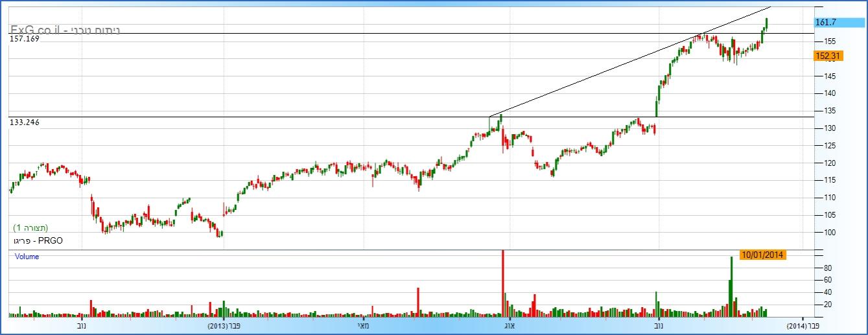The height and width of the screenshot is (335, 868).
Task: Click the אוג month axis label
Action: (509, 326)
